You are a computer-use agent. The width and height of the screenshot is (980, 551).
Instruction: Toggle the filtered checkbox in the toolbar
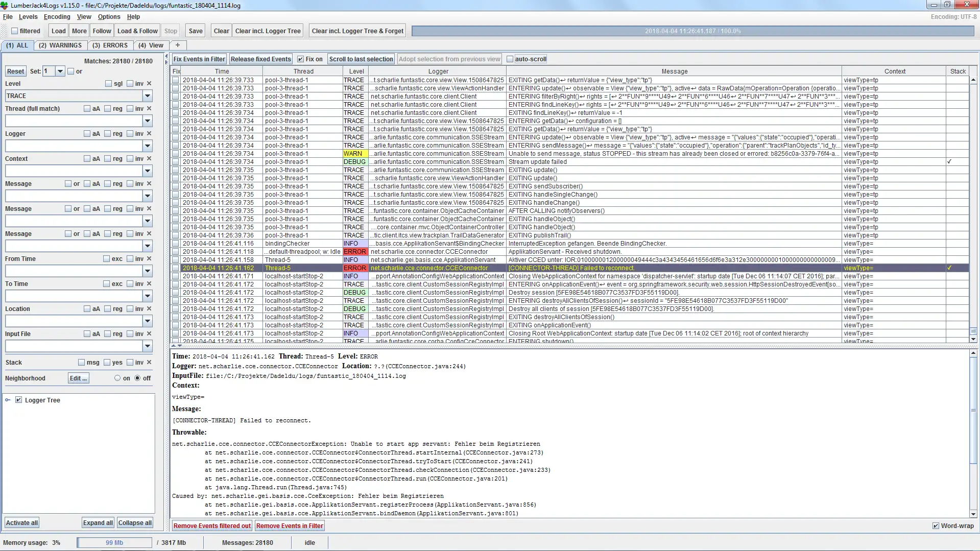[x=15, y=31]
